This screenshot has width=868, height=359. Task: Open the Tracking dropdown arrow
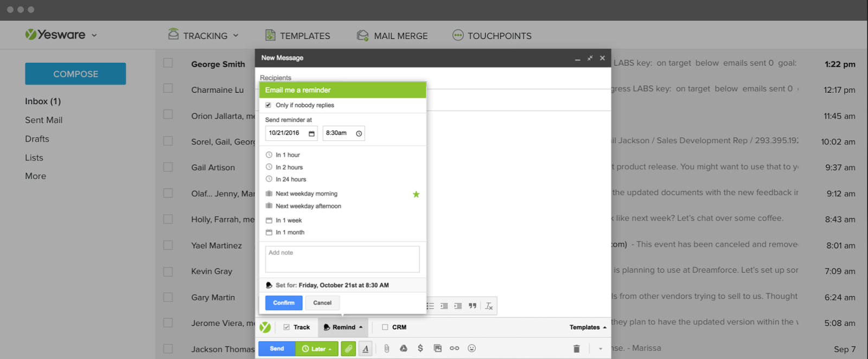[x=236, y=36]
